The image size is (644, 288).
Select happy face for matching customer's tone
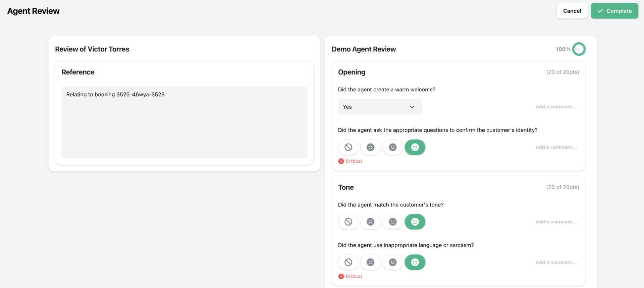(x=415, y=222)
